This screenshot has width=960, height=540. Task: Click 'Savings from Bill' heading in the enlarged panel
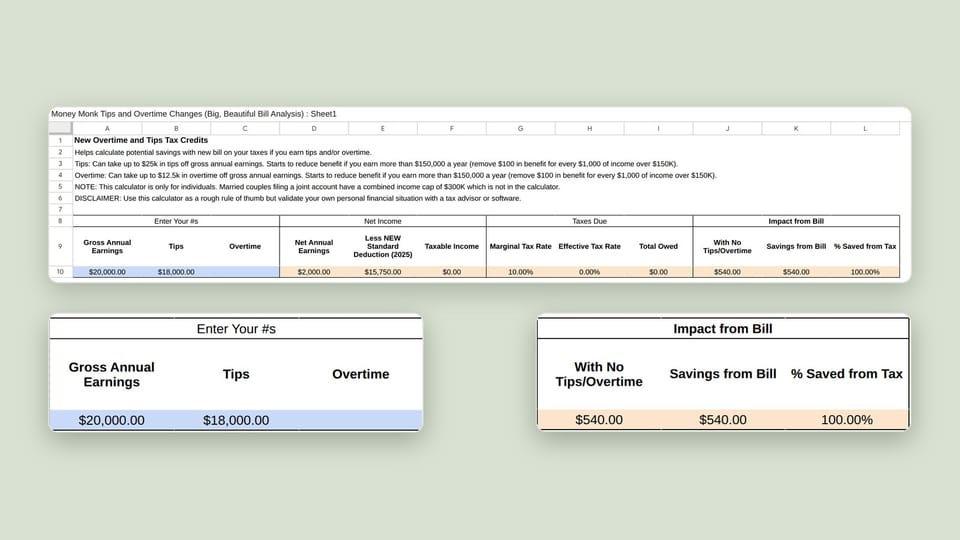(x=723, y=374)
